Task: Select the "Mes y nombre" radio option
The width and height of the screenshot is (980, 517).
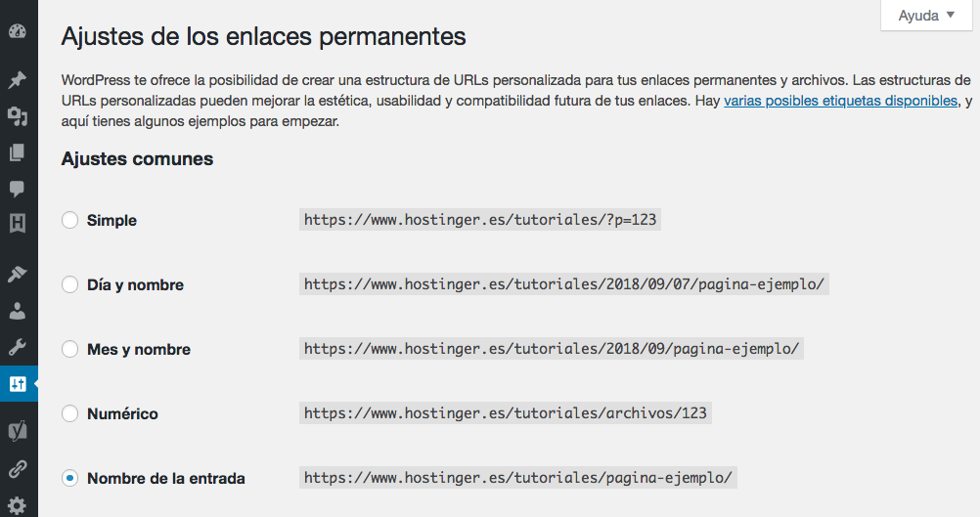Action: (x=69, y=350)
